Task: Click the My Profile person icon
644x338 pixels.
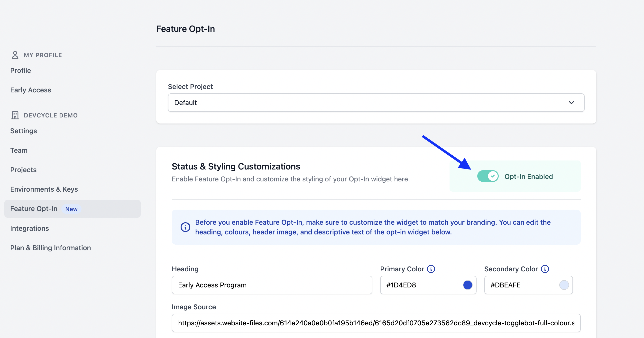Action: pyautogui.click(x=15, y=55)
